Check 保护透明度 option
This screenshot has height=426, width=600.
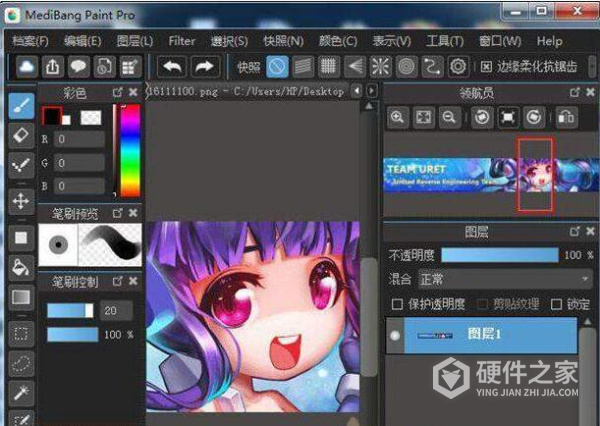(x=397, y=304)
